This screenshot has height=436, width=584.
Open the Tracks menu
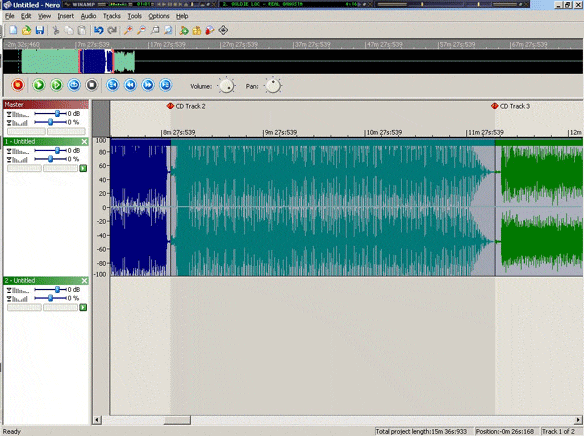click(112, 16)
